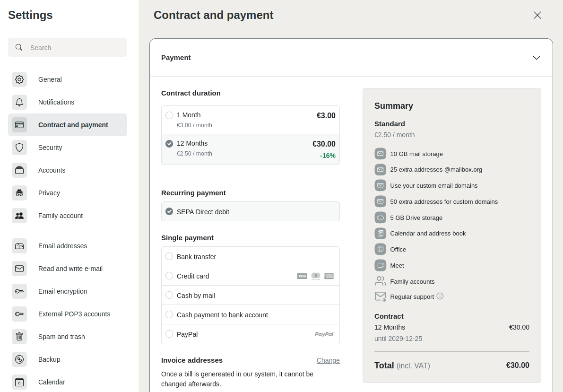The height and width of the screenshot is (392, 563).
Task: Click the Spam and trash bin icon
Action: tap(19, 337)
